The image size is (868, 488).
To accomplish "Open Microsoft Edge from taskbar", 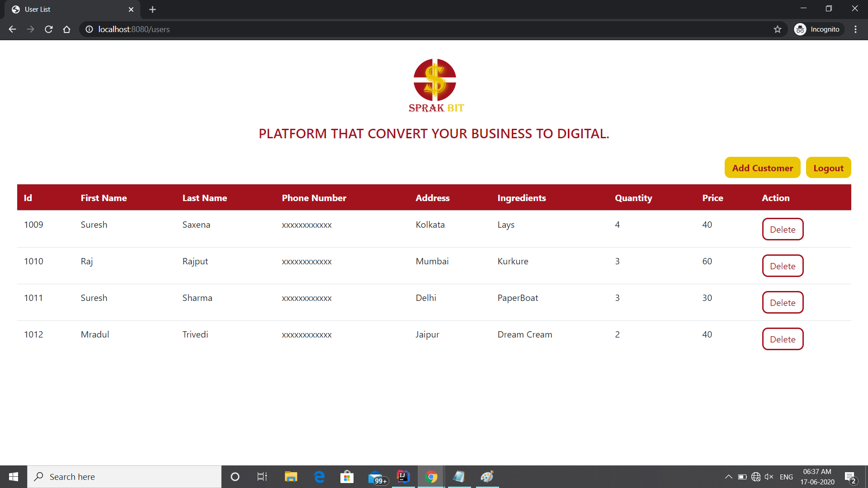I will click(x=319, y=477).
